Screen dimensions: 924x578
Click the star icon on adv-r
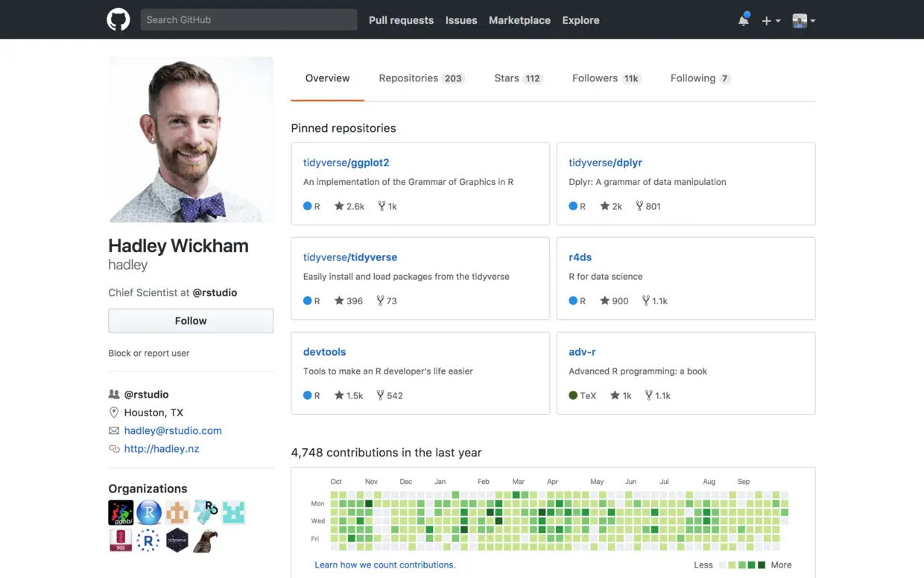tap(615, 395)
